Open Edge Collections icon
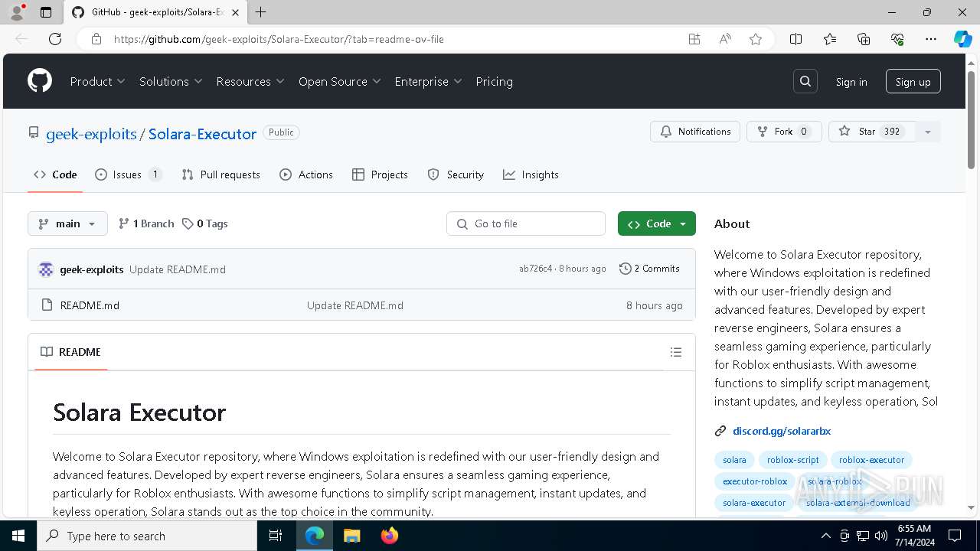Image resolution: width=980 pixels, height=551 pixels. point(864,39)
